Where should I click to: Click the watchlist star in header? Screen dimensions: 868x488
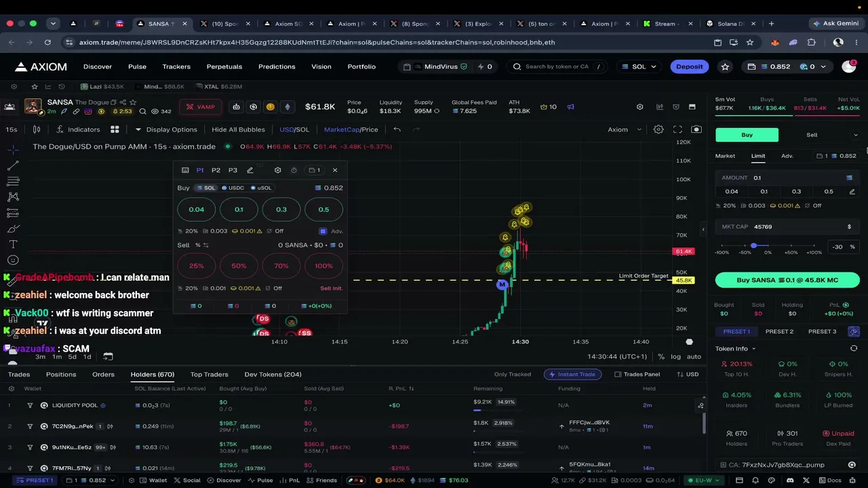[x=726, y=66]
